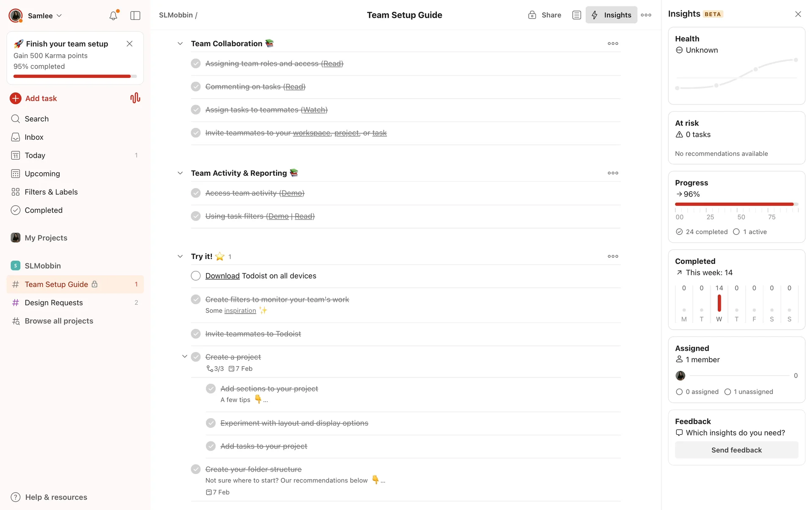This screenshot has width=812, height=510.
Task: Open the Design Requests project
Action: pyautogui.click(x=54, y=303)
